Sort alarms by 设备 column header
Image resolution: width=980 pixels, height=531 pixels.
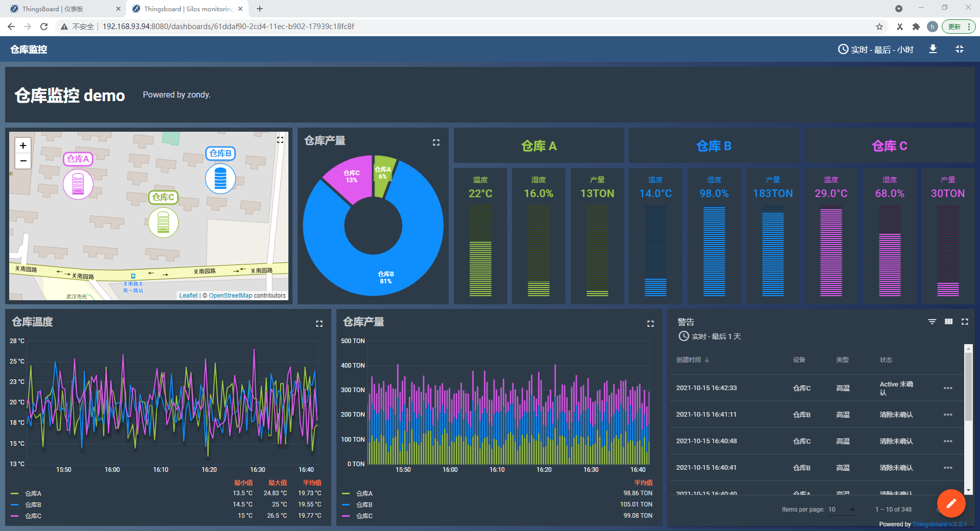tap(799, 360)
